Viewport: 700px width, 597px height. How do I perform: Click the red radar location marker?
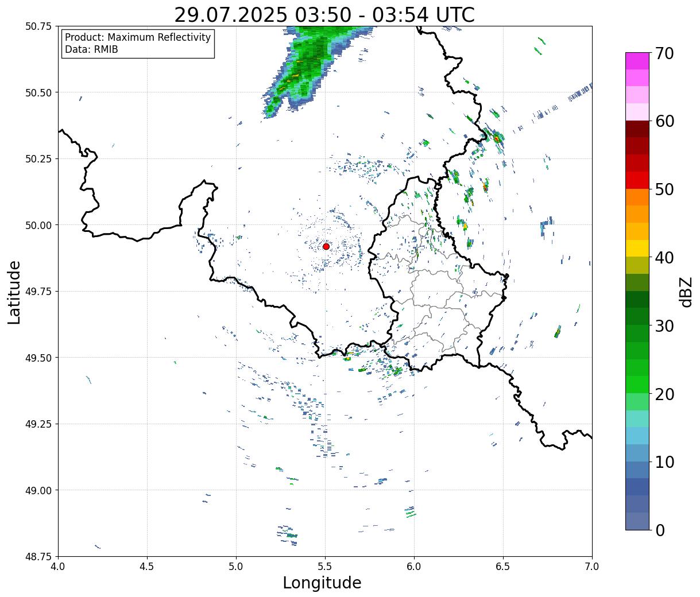326,246
